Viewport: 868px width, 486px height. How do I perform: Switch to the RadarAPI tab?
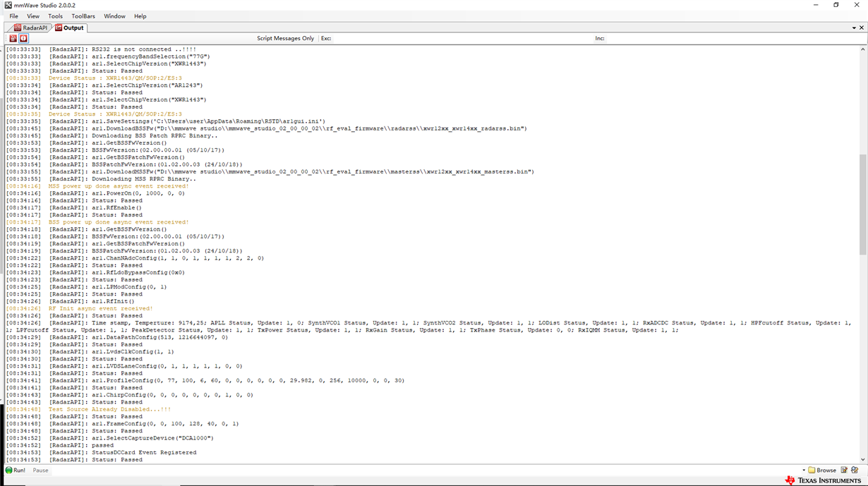[x=31, y=28]
